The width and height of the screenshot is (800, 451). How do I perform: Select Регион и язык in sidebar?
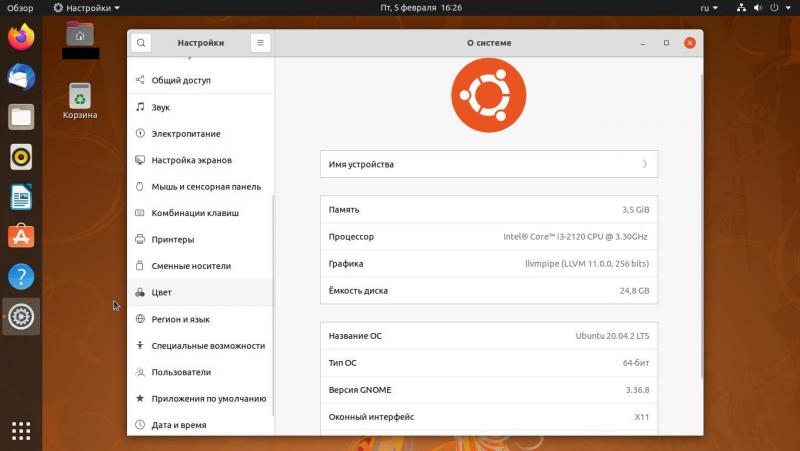point(180,319)
